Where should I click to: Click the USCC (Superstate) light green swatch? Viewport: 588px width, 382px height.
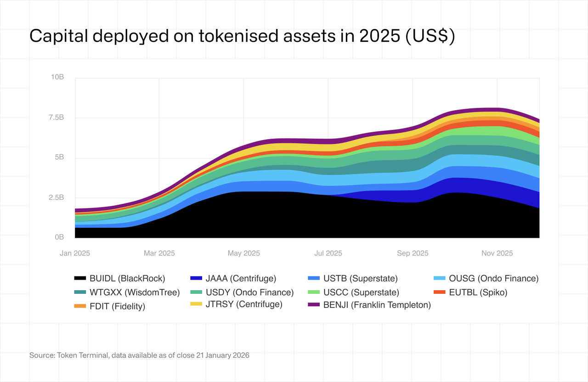click(315, 292)
